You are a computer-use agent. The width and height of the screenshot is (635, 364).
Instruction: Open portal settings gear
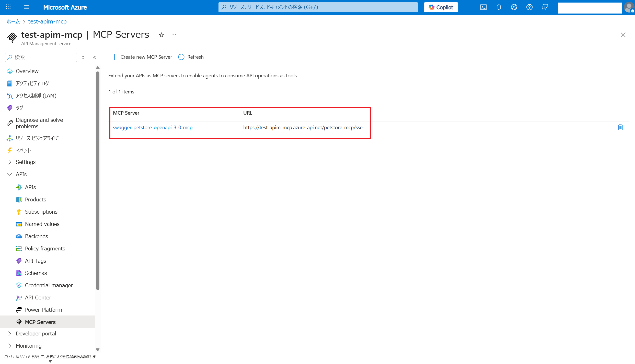tap(514, 7)
